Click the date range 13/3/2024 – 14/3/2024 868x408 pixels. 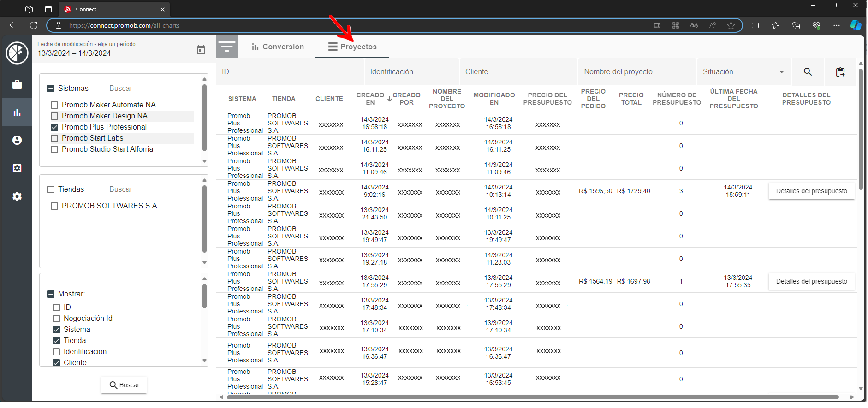click(x=74, y=53)
